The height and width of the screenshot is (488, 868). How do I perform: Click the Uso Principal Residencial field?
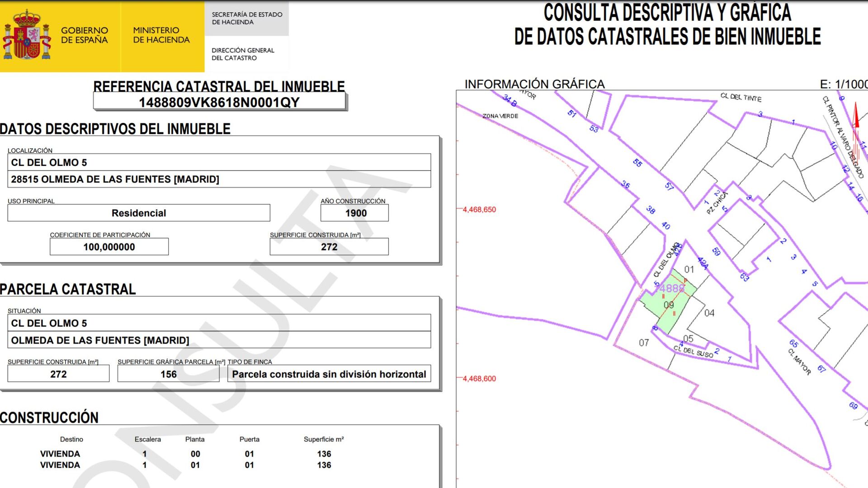139,213
